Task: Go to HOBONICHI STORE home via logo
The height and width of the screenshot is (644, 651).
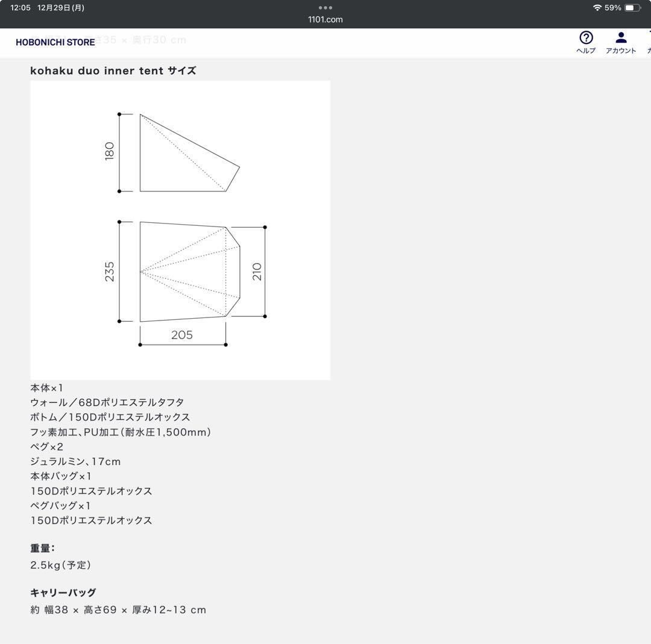Action: pos(55,42)
